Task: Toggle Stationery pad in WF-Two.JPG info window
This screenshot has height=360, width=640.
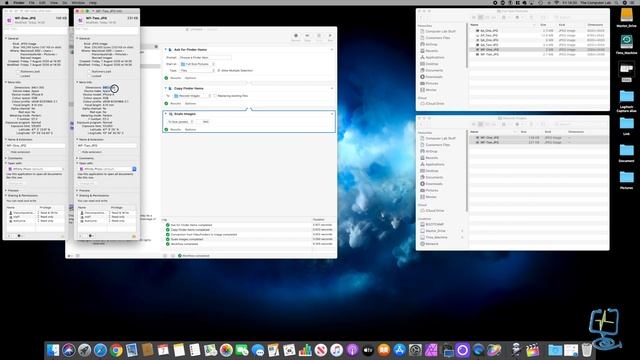Action: click(89, 71)
